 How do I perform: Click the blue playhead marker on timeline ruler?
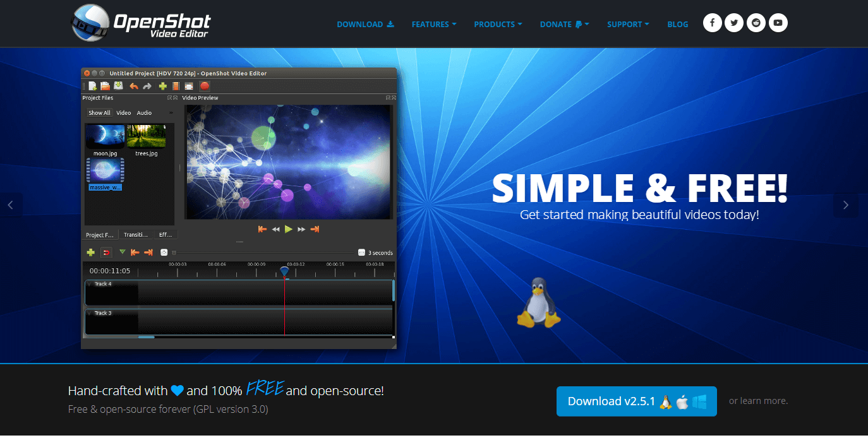pos(284,271)
